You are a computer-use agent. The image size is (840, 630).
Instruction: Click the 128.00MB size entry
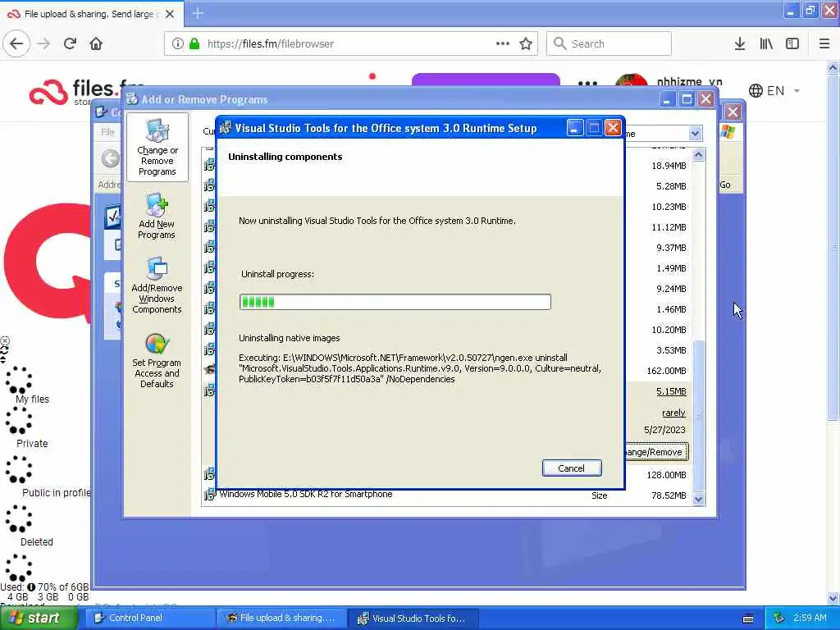(666, 475)
